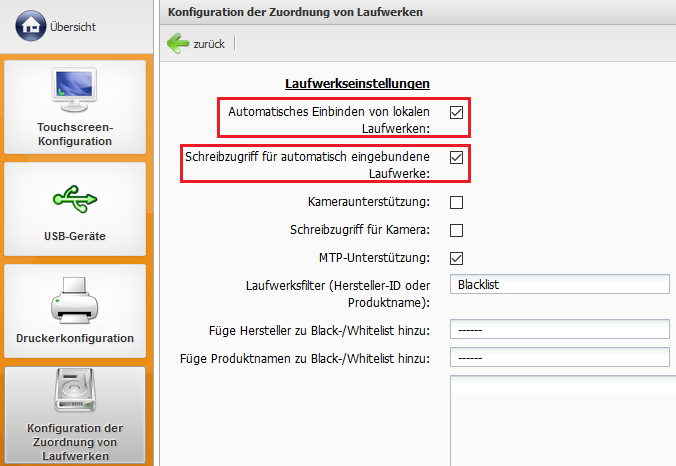Click the zurück link text

coord(209,44)
